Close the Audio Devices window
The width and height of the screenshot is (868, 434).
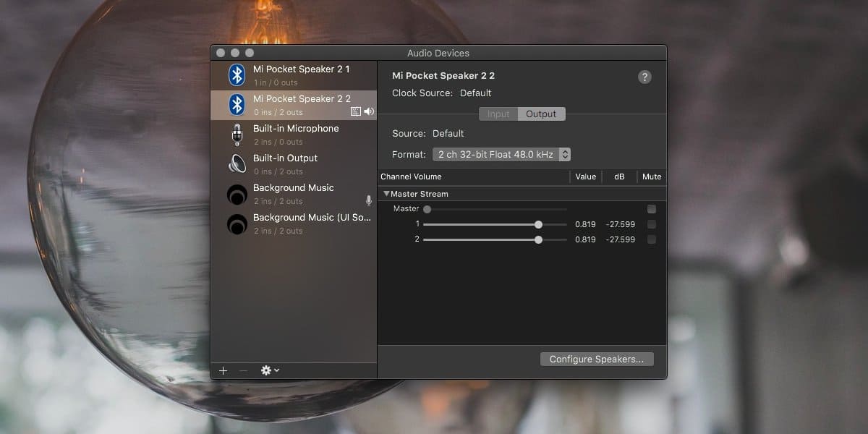[x=221, y=53]
